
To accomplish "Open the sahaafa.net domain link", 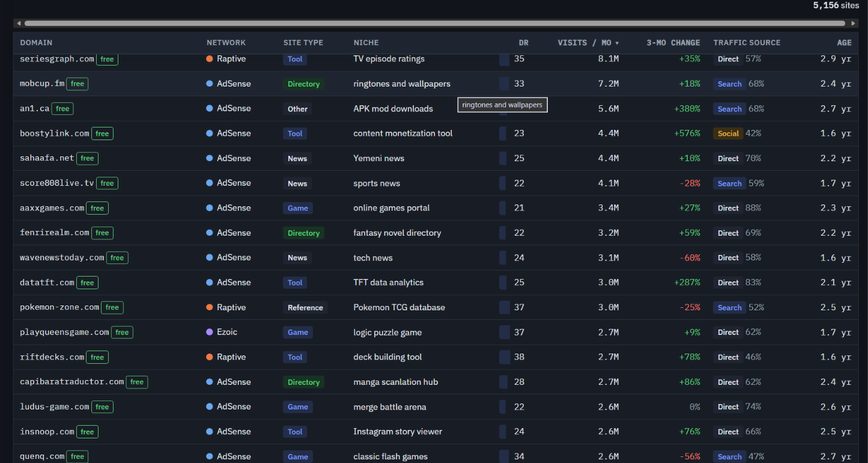I will tap(47, 158).
